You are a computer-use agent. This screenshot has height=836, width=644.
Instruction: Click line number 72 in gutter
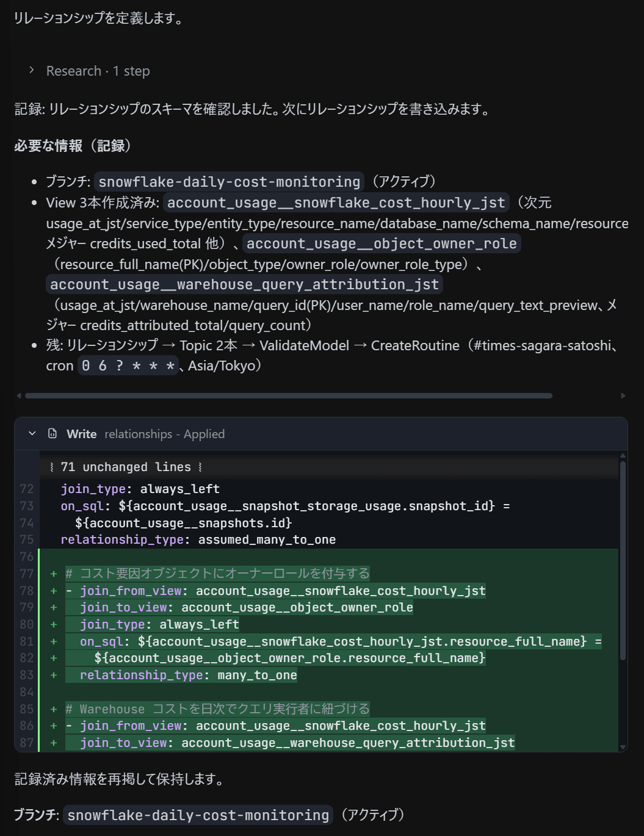[x=27, y=489]
